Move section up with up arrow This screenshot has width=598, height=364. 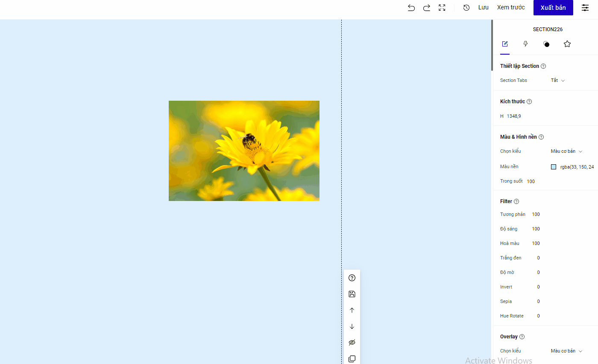pyautogui.click(x=352, y=310)
